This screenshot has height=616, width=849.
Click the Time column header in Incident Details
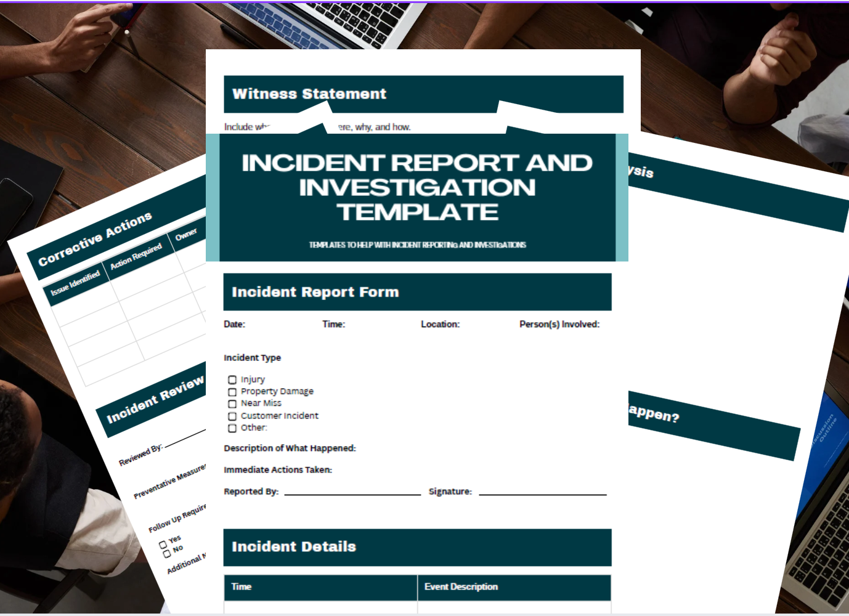pos(242,586)
